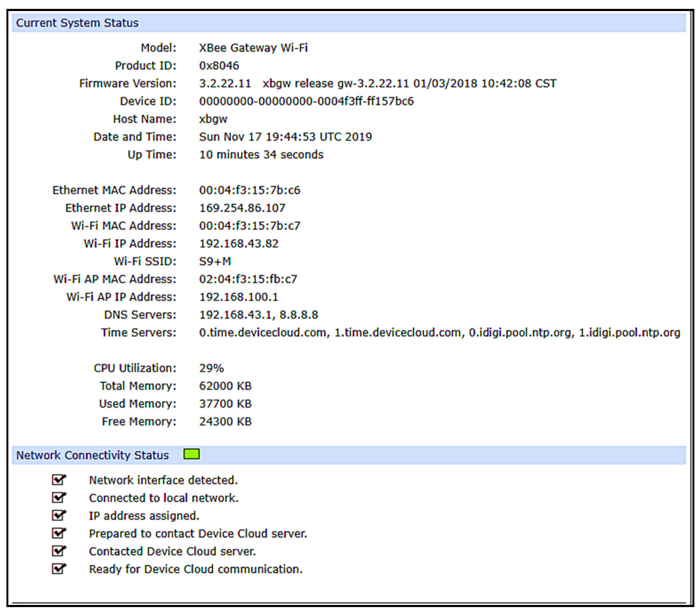Click checkmark beside Connected to local network
The width and height of the screenshot is (700, 613).
click(x=58, y=497)
